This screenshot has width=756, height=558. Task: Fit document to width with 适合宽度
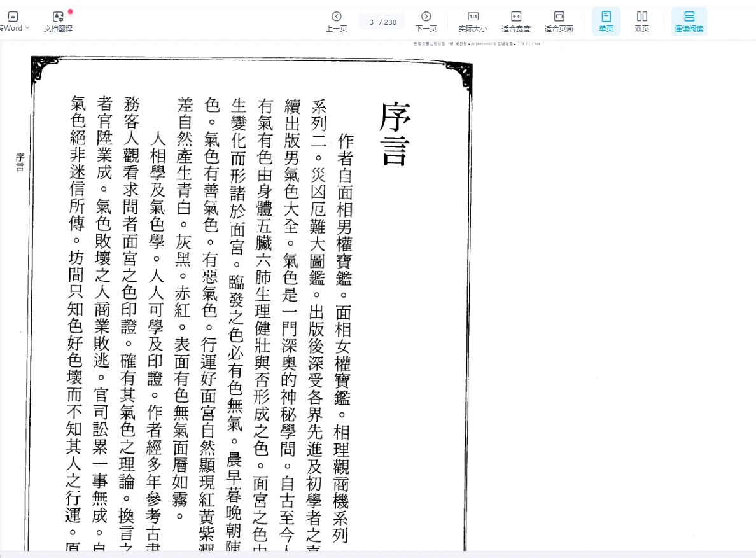[x=516, y=22]
